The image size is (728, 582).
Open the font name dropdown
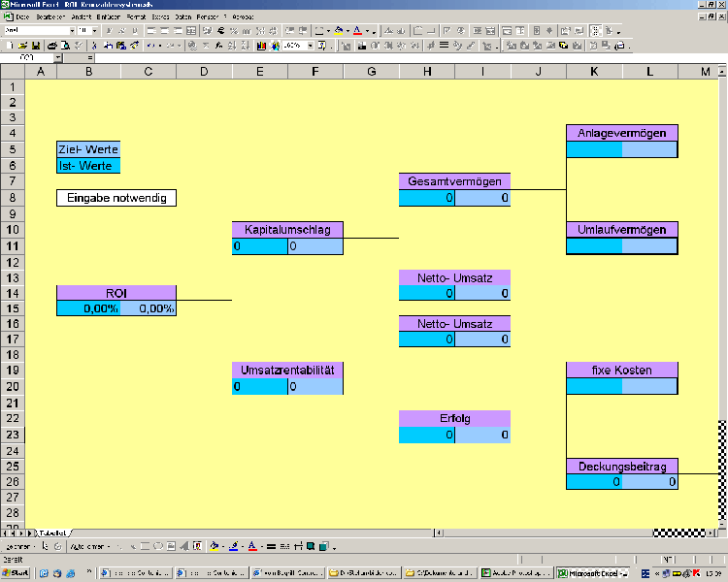click(73, 31)
